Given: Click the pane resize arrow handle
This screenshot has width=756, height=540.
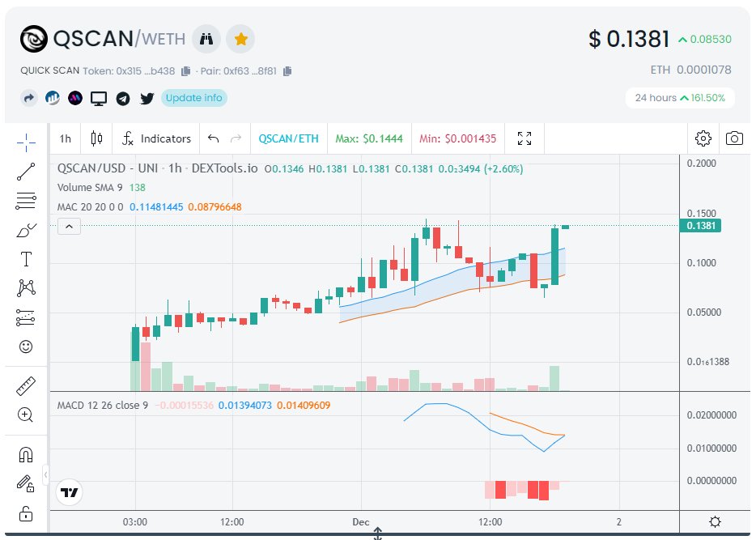Looking at the screenshot, I should coord(378,533).
